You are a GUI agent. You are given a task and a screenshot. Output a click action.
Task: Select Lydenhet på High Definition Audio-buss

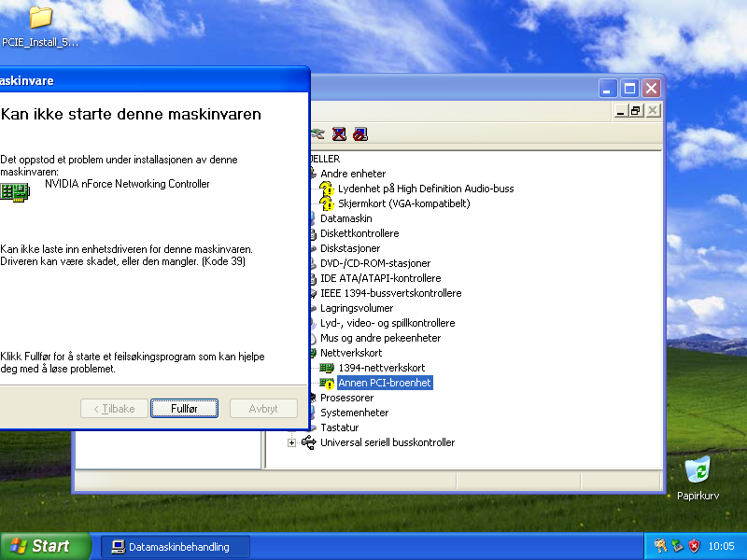click(426, 189)
